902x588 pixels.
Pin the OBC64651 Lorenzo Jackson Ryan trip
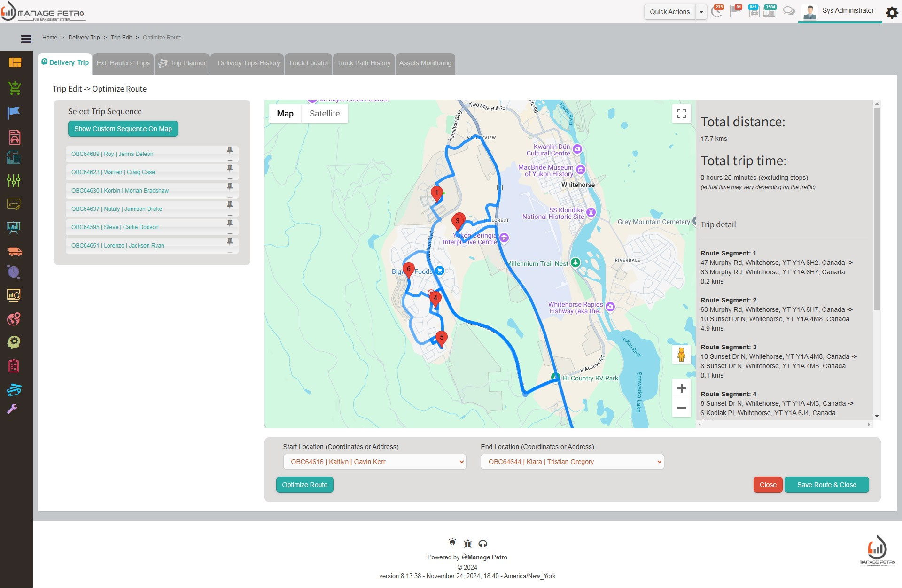(230, 242)
